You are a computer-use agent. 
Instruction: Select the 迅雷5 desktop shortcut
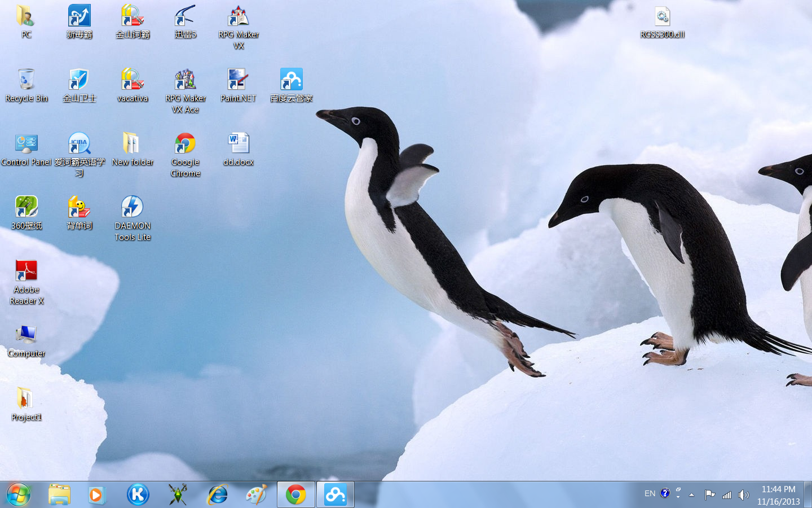coord(186,21)
